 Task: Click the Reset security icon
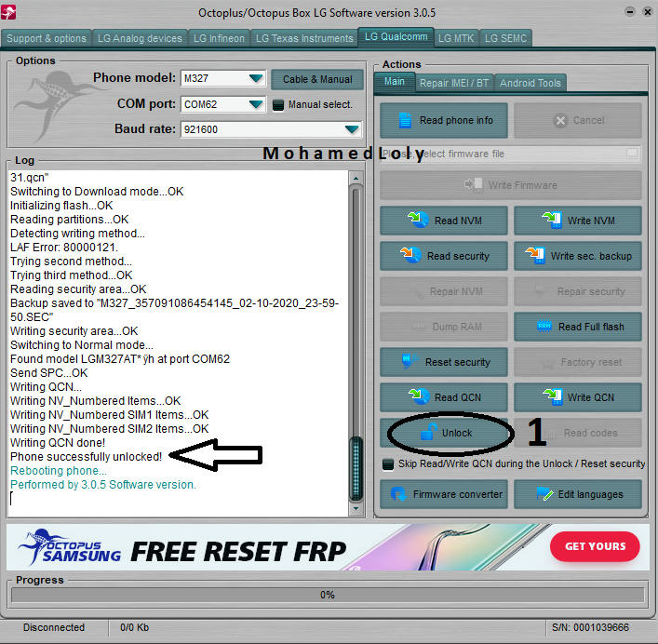(409, 361)
